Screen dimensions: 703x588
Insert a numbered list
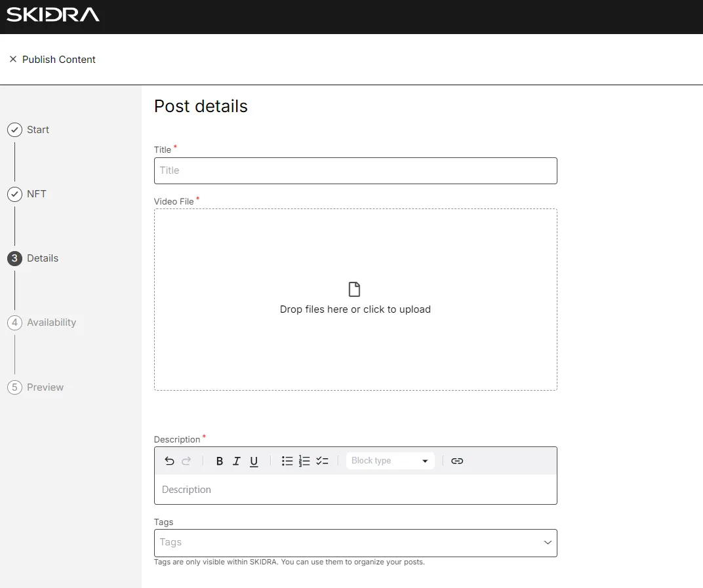[x=304, y=461]
